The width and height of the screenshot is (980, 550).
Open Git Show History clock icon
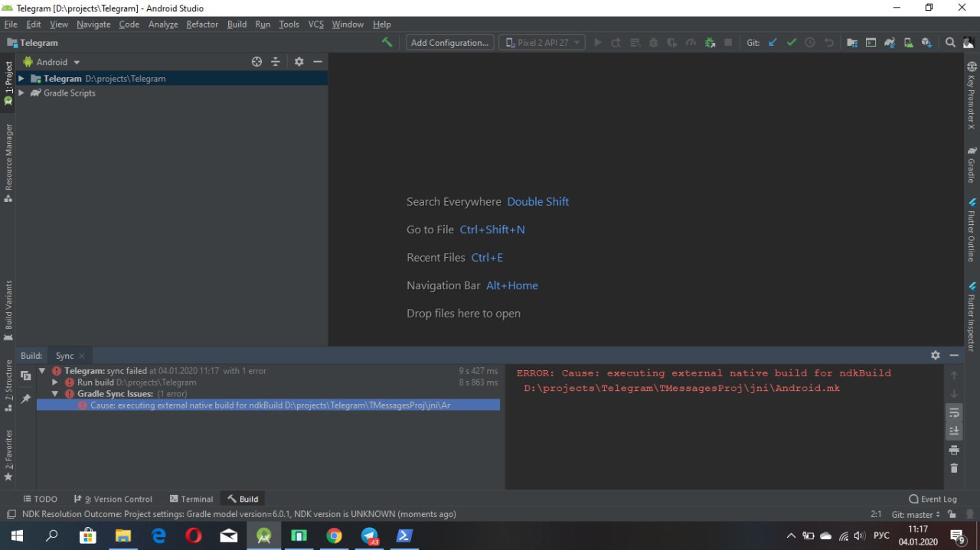coord(810,43)
